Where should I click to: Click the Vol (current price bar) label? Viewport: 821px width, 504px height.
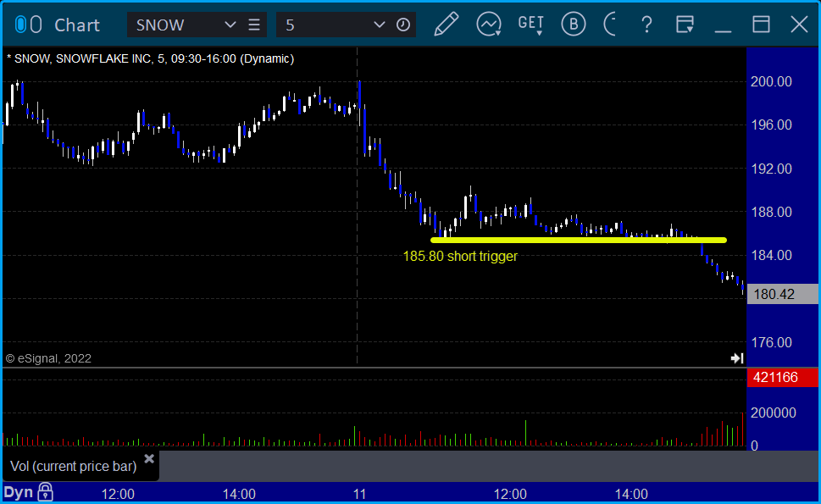[x=74, y=466]
